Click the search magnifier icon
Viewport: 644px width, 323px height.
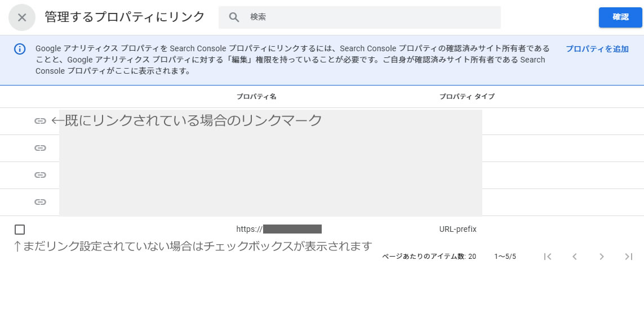point(234,17)
